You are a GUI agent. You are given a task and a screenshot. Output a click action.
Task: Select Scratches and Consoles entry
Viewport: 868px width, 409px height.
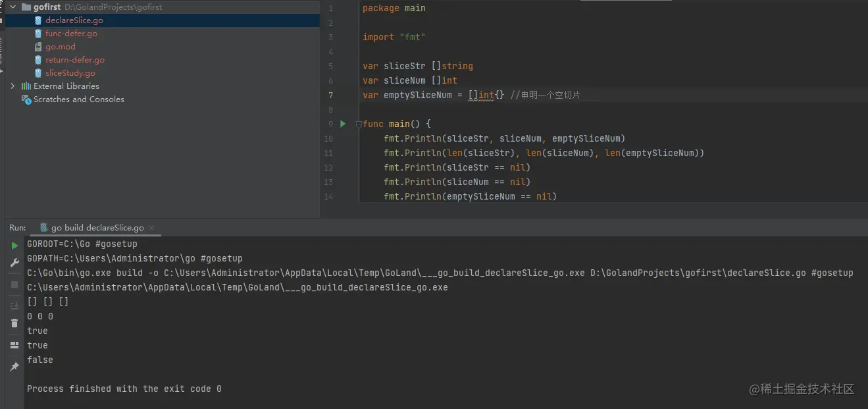(x=79, y=99)
